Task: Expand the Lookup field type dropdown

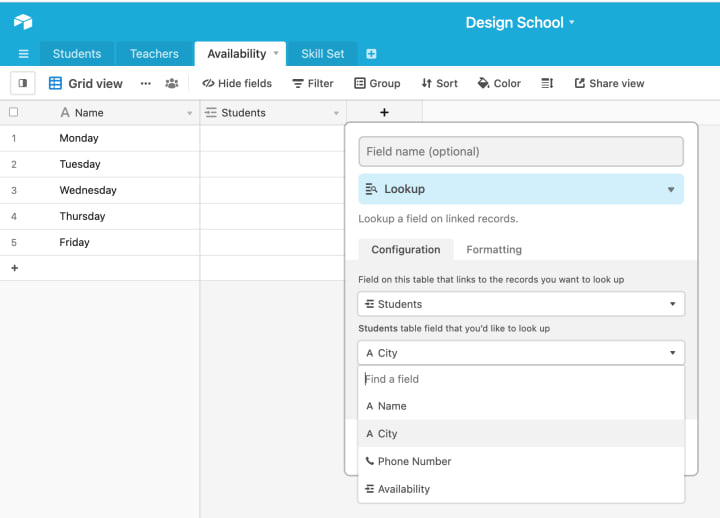Action: [671, 189]
